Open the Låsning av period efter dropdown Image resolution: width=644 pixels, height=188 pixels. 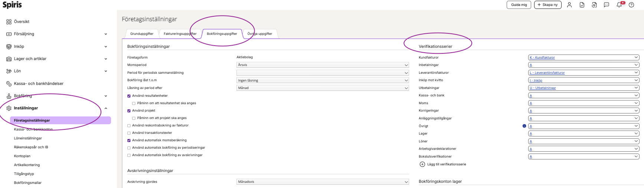click(322, 88)
